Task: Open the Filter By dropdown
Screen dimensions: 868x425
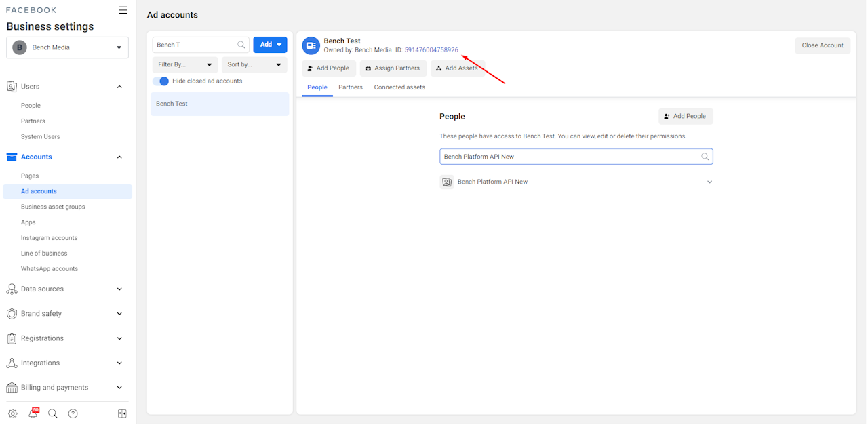Action: pos(184,65)
